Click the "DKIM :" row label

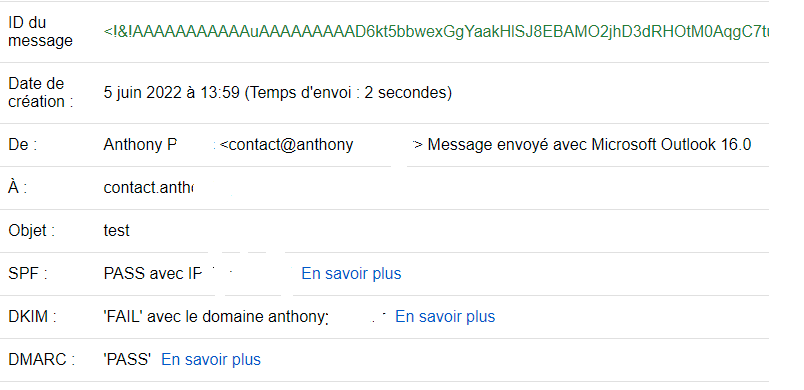pos(32,317)
